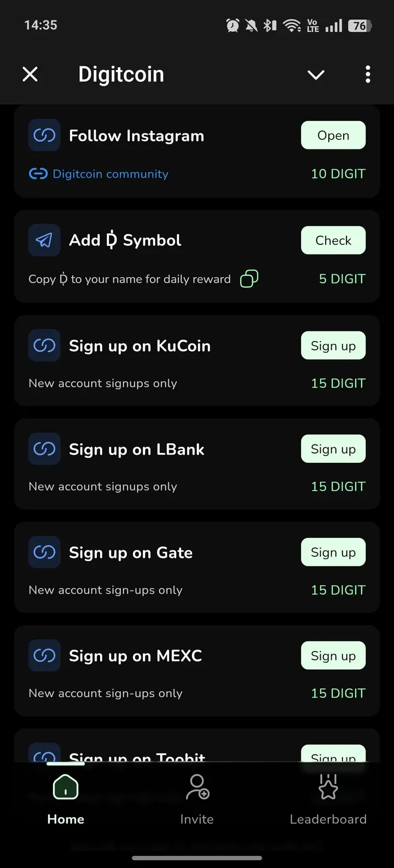Open the three-dot overflow menu
394x868 pixels.
click(368, 74)
